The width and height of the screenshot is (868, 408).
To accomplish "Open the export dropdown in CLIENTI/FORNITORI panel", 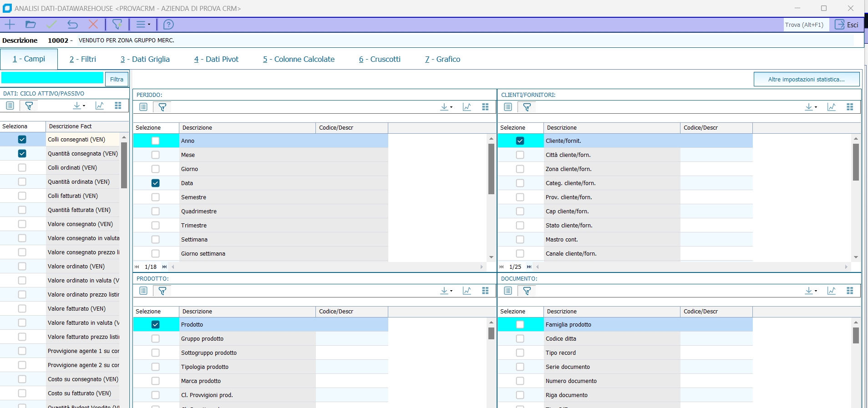I will tap(811, 107).
